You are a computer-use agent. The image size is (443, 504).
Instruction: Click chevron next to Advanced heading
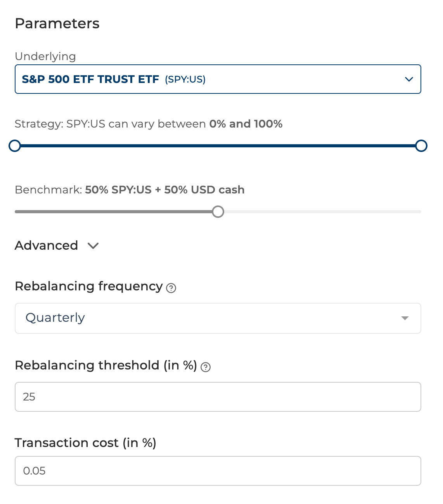pyautogui.click(x=93, y=246)
